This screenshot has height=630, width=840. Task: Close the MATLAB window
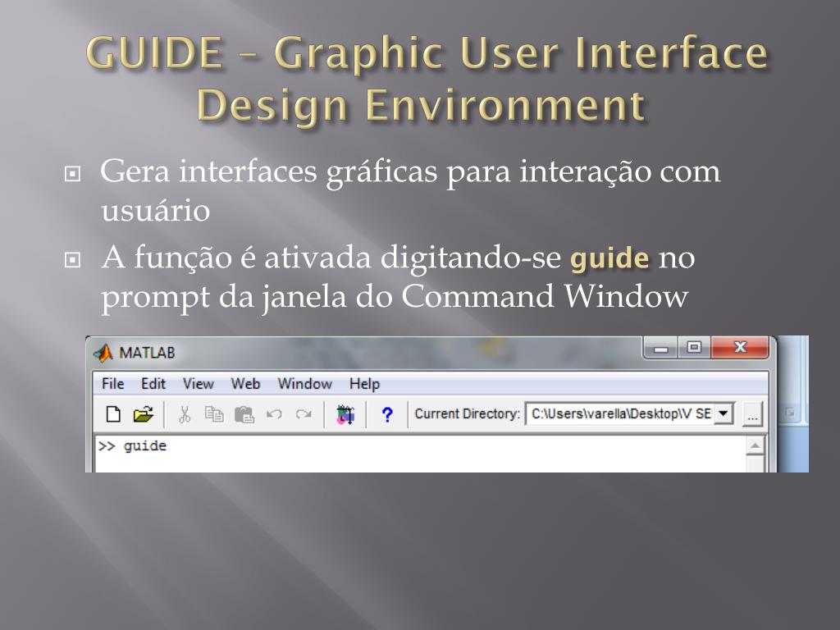point(740,348)
